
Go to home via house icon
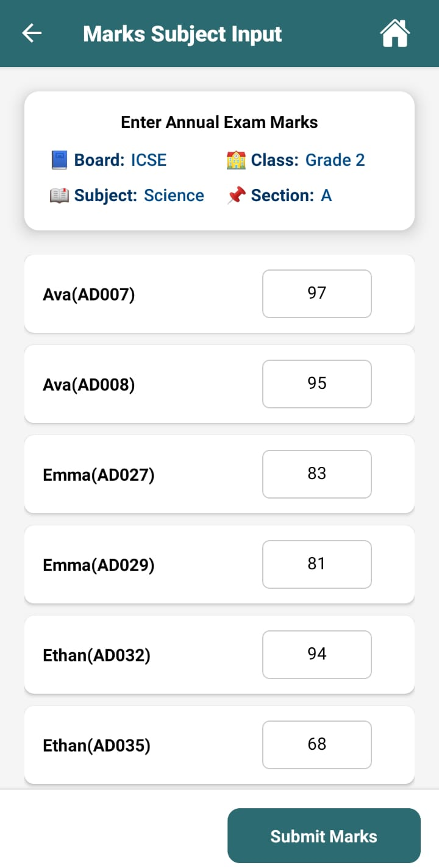click(394, 33)
